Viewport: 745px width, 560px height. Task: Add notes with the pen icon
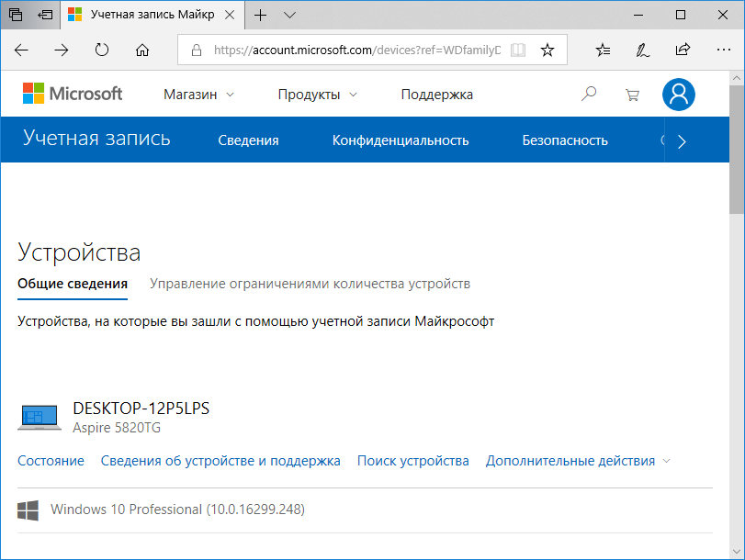pos(643,50)
